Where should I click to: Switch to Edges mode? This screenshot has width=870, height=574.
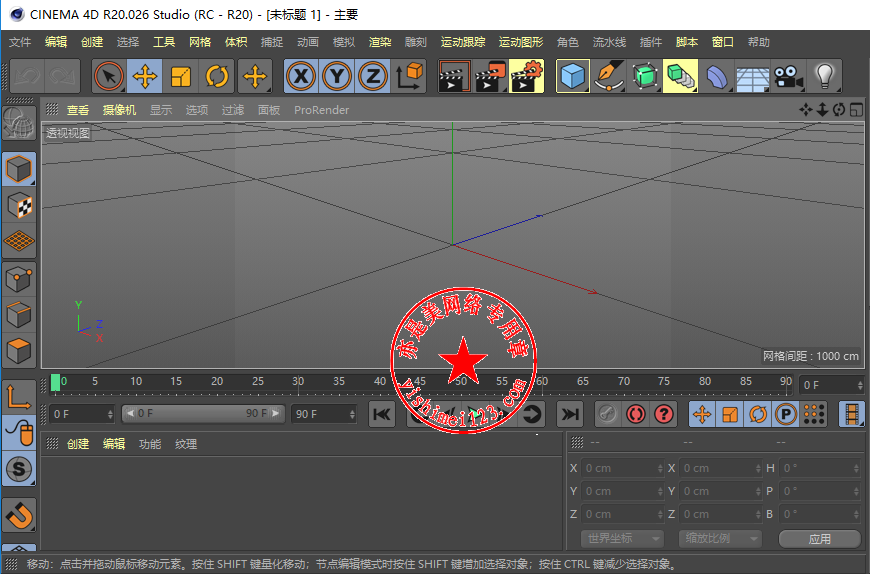pos(19,315)
